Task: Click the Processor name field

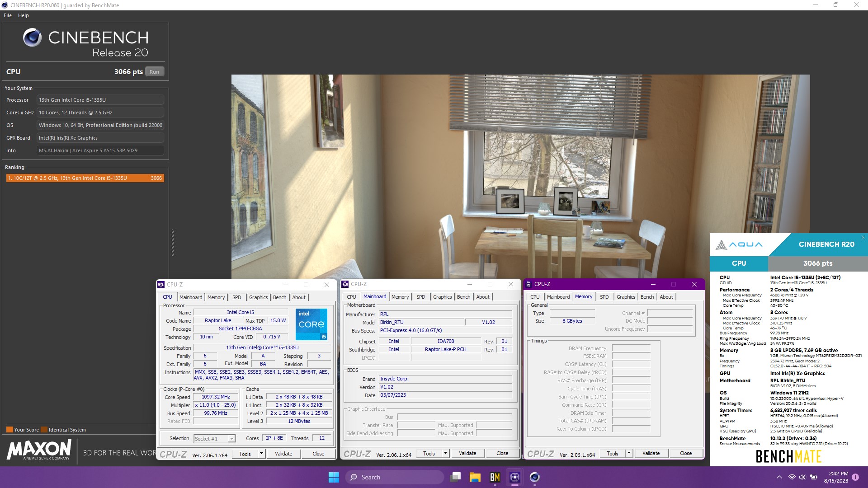Action: pos(100,100)
